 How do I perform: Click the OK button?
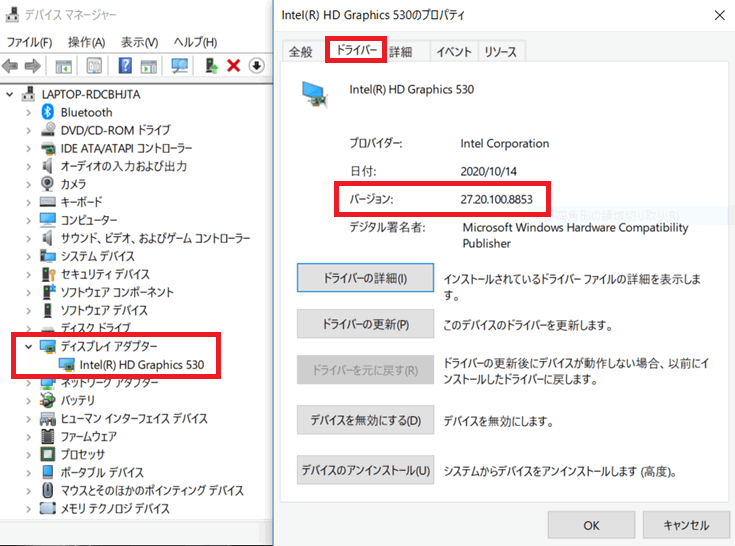pyautogui.click(x=591, y=525)
